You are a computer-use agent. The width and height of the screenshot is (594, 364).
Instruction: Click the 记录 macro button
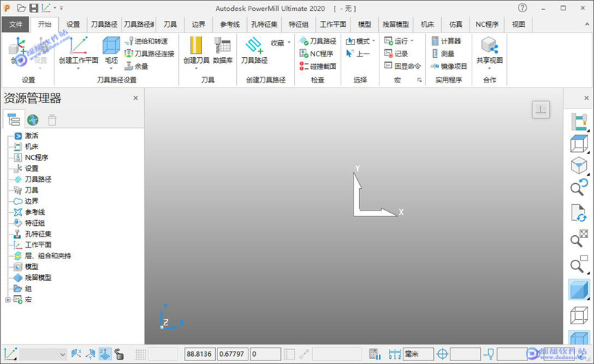coord(396,54)
